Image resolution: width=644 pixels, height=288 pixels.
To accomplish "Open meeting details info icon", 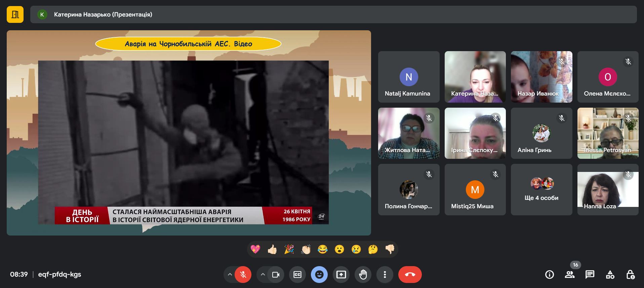I will [550, 275].
